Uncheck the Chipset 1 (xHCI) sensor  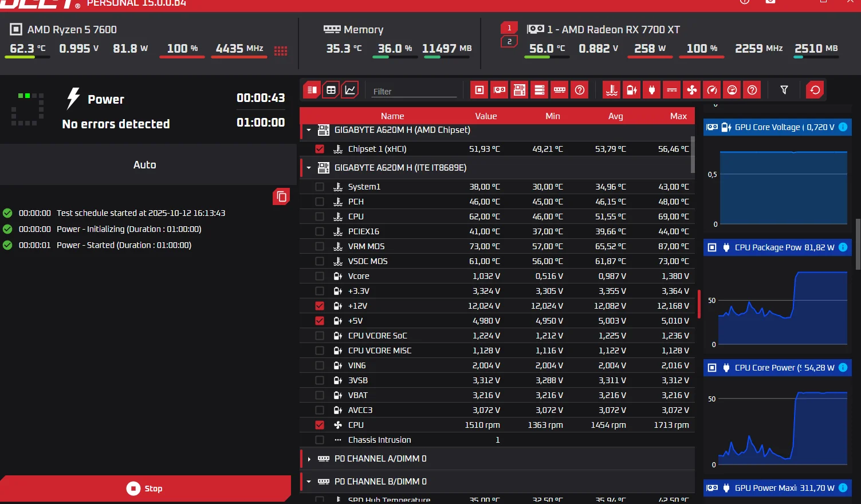[320, 149]
